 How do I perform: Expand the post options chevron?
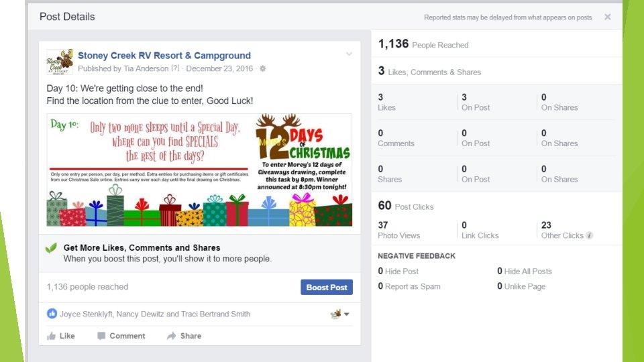(x=349, y=54)
